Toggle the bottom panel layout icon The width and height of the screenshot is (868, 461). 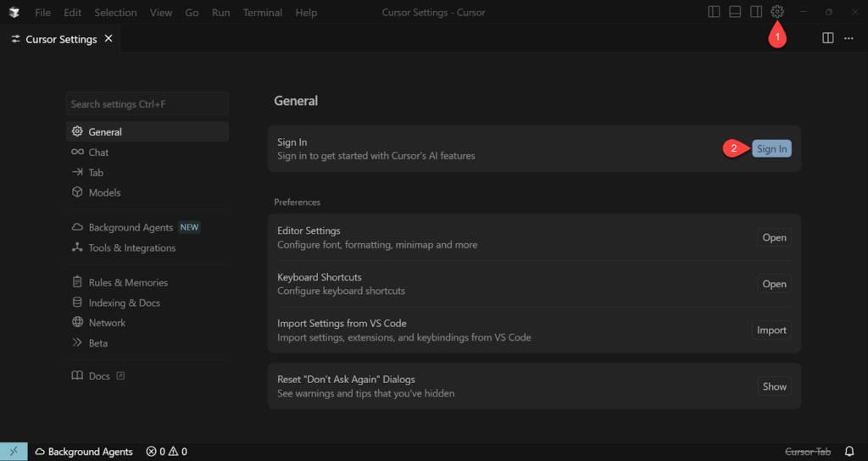pos(735,12)
